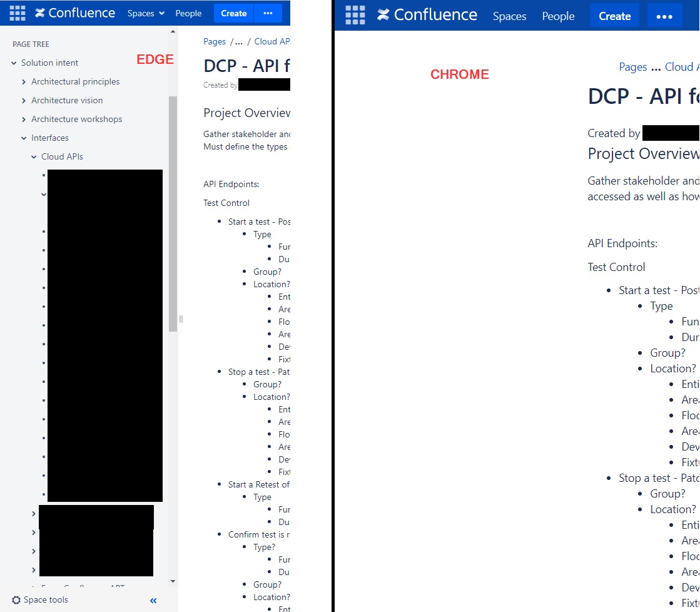
Task: Click scroll-down arrow of page tree scrollbar
Action: pyautogui.click(x=173, y=581)
